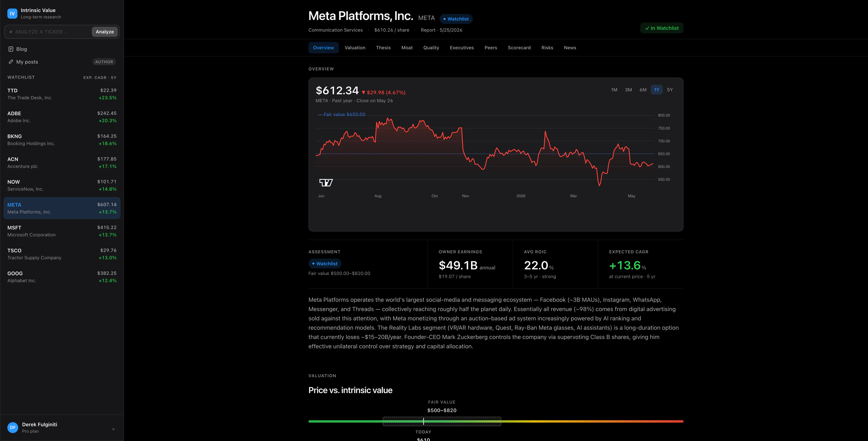
Task: Open the Risks tab
Action: coord(547,48)
